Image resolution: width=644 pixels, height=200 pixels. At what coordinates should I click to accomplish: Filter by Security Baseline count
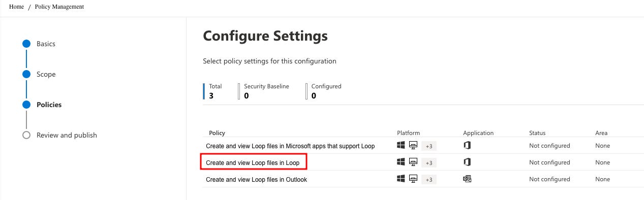(264, 91)
